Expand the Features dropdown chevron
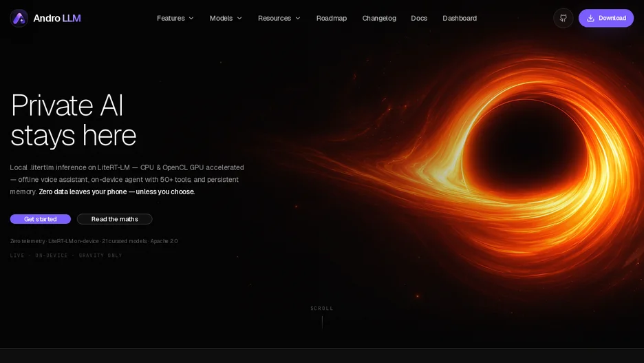 [x=191, y=18]
